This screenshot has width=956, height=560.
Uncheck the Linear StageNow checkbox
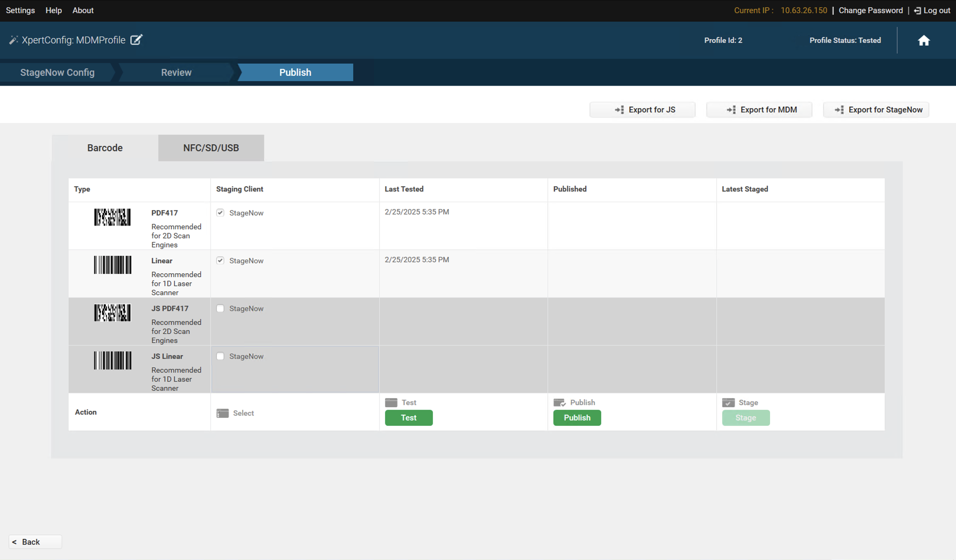(220, 260)
